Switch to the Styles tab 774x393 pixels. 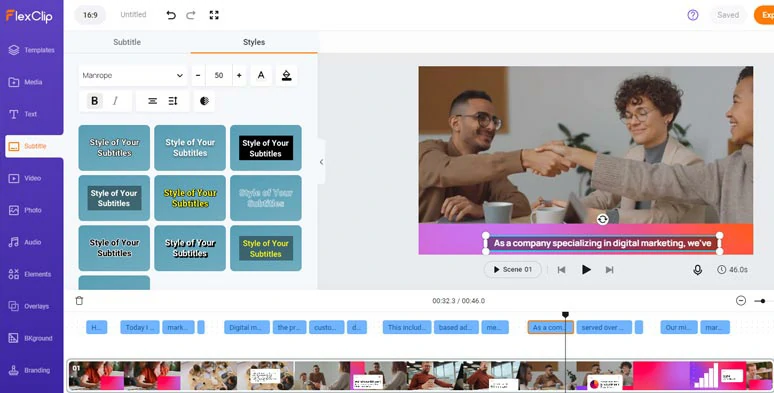pos(254,42)
